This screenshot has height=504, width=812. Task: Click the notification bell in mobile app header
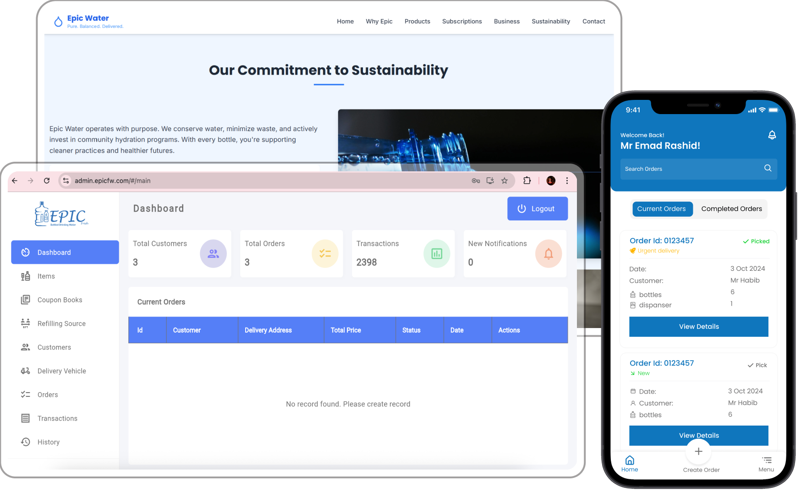tap(772, 135)
